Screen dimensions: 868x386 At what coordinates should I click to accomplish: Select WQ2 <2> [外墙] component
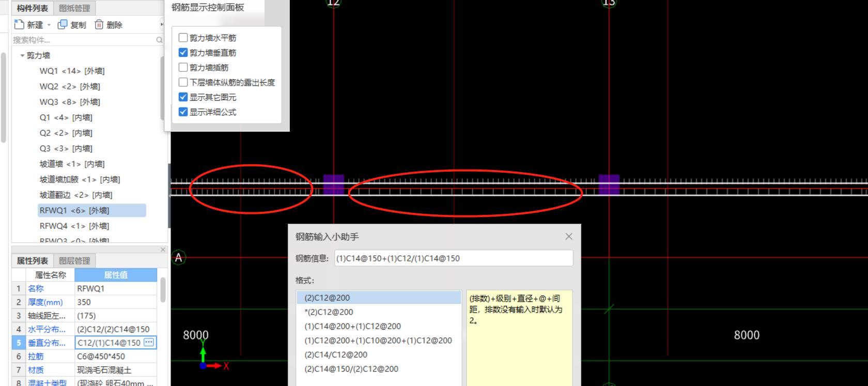(70, 86)
